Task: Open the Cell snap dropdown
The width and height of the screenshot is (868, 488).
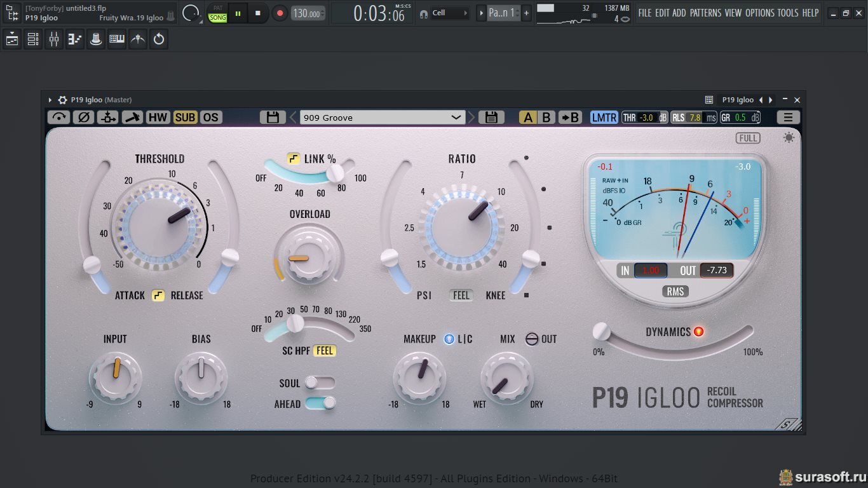Action: pyautogui.click(x=450, y=13)
